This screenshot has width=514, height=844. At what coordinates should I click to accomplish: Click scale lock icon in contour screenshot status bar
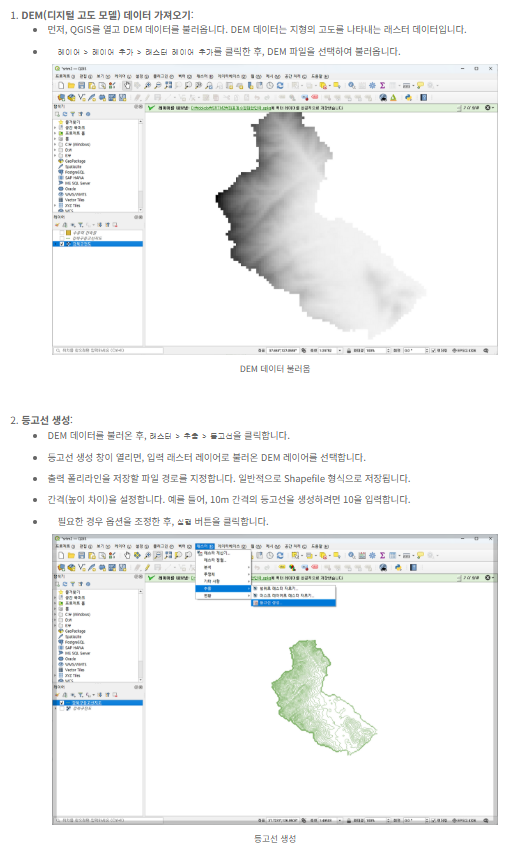point(349,820)
